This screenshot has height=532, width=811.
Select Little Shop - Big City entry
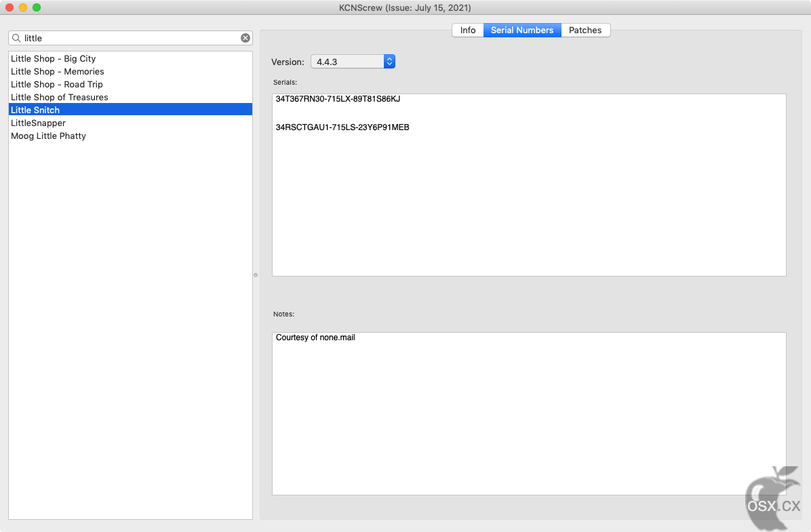pos(130,58)
